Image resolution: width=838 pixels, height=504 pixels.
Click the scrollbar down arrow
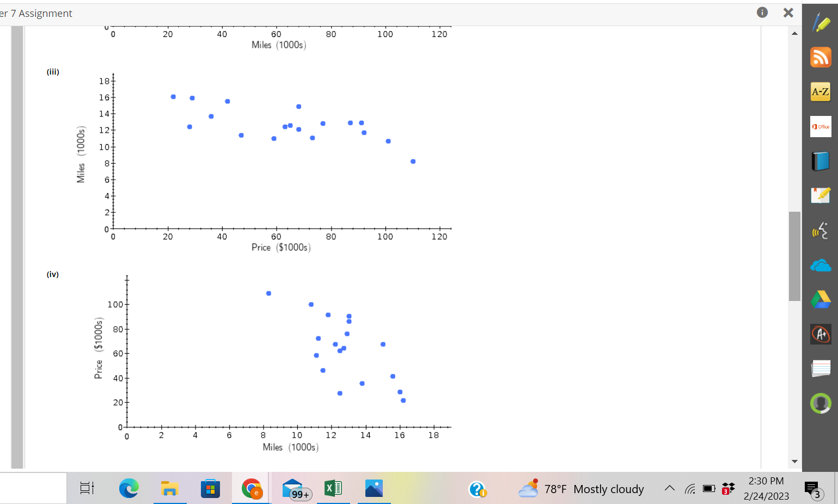click(x=794, y=462)
